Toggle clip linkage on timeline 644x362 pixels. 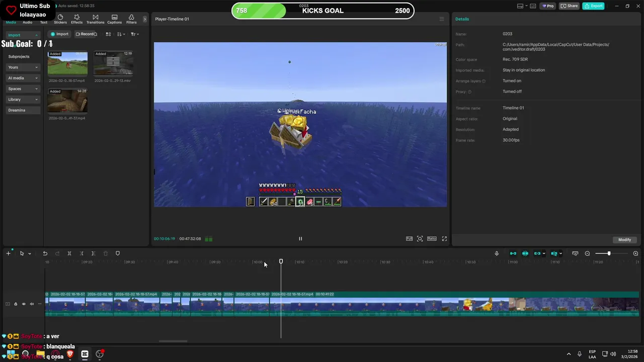537,253
